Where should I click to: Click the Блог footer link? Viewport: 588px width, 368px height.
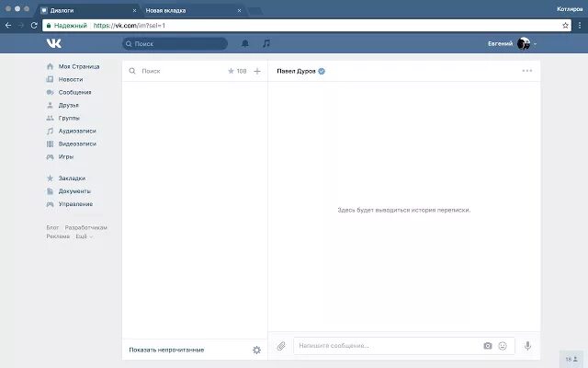52,227
